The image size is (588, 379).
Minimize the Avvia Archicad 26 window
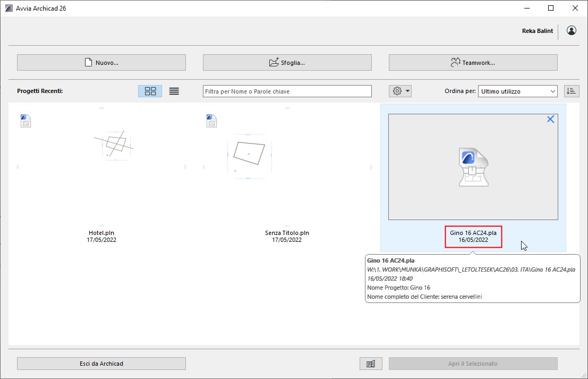pos(527,8)
